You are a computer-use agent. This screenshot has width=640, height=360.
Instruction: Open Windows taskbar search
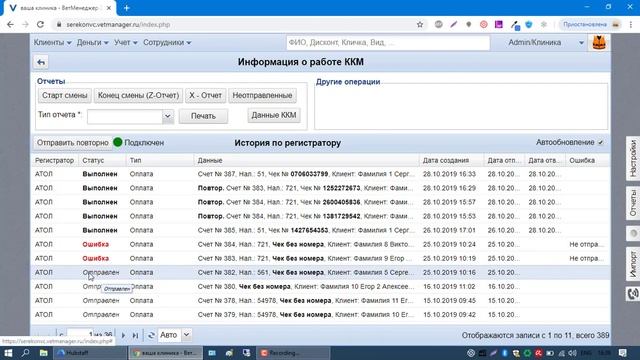coord(25,353)
